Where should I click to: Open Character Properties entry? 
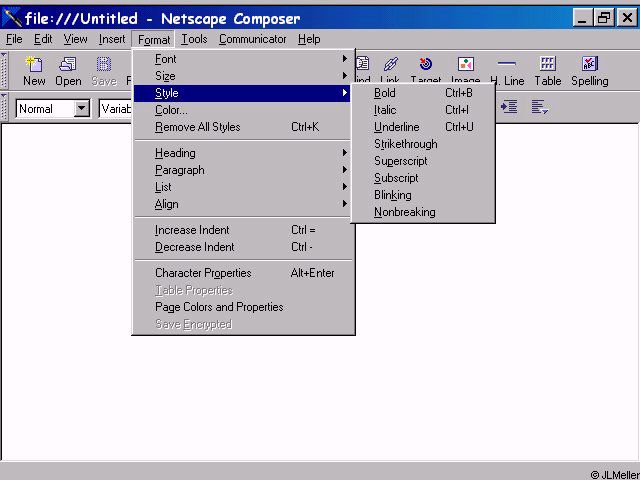[242, 273]
